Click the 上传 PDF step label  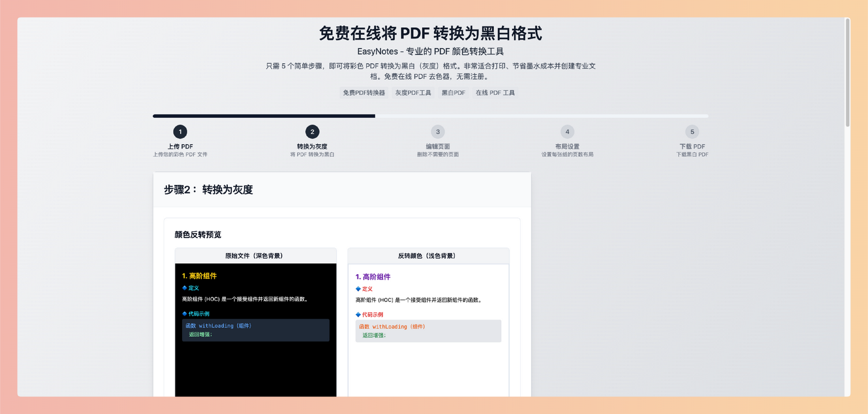coord(180,146)
